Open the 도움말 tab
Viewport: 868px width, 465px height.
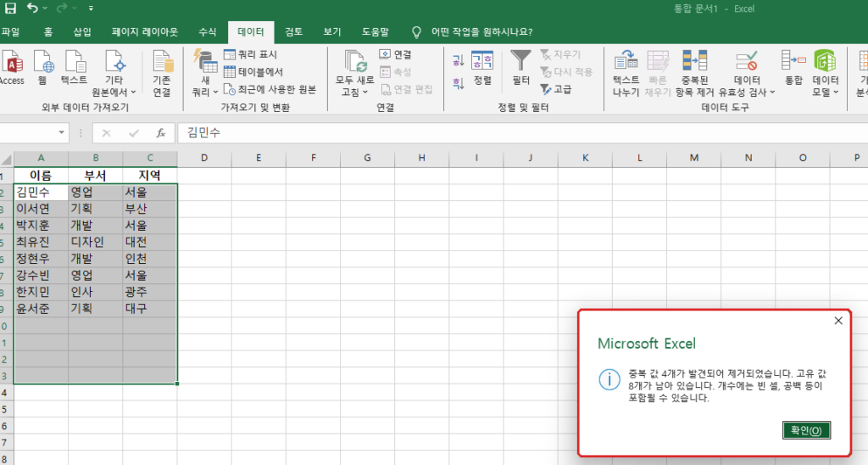[376, 32]
